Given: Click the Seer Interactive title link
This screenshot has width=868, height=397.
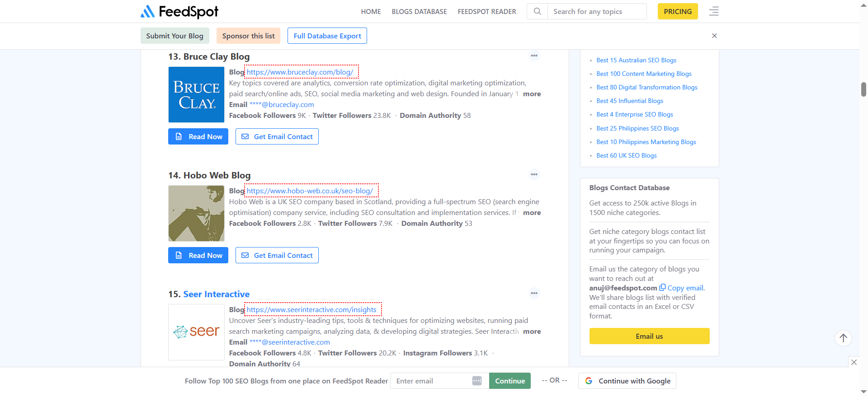Looking at the screenshot, I should pos(216,294).
